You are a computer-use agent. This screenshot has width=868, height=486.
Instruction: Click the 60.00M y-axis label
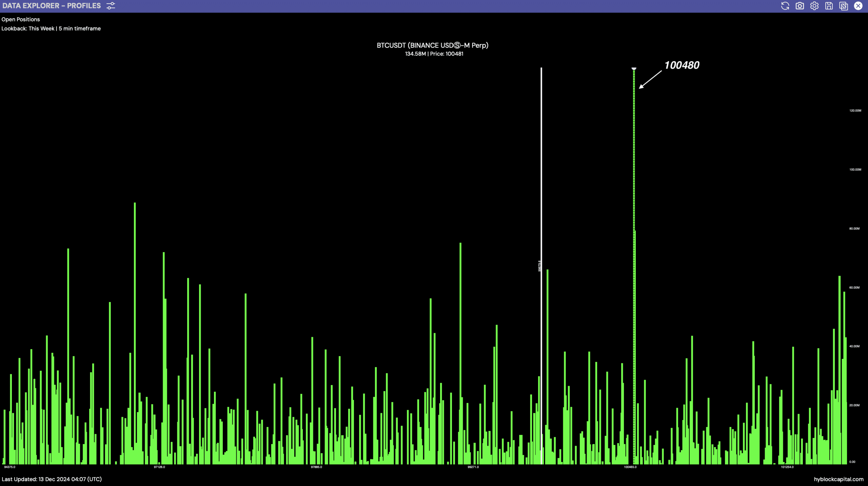tap(854, 287)
